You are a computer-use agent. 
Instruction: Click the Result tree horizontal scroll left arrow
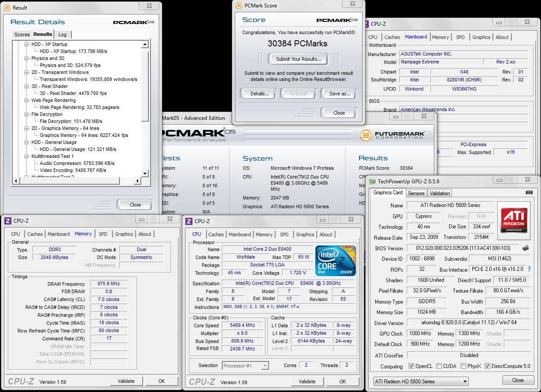click(x=16, y=181)
